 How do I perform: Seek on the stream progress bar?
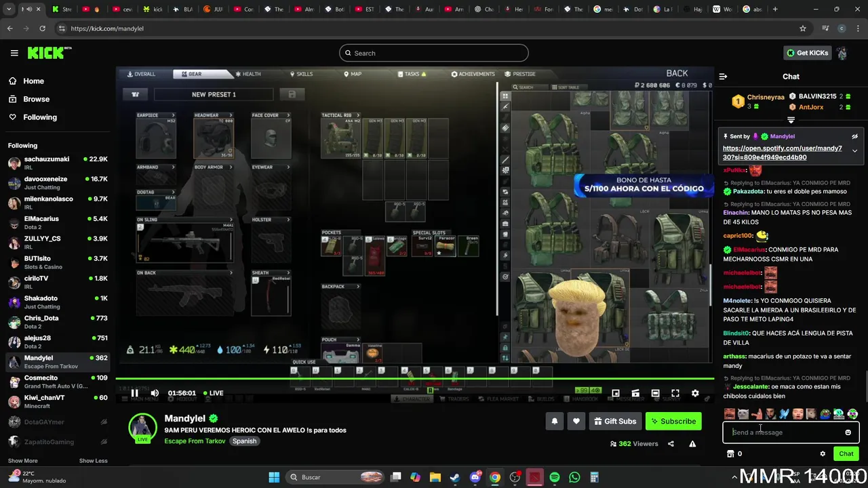(x=414, y=379)
